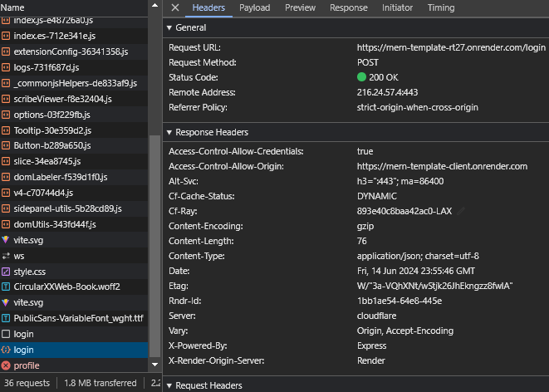Switch to the Initiator tab

[397, 7]
